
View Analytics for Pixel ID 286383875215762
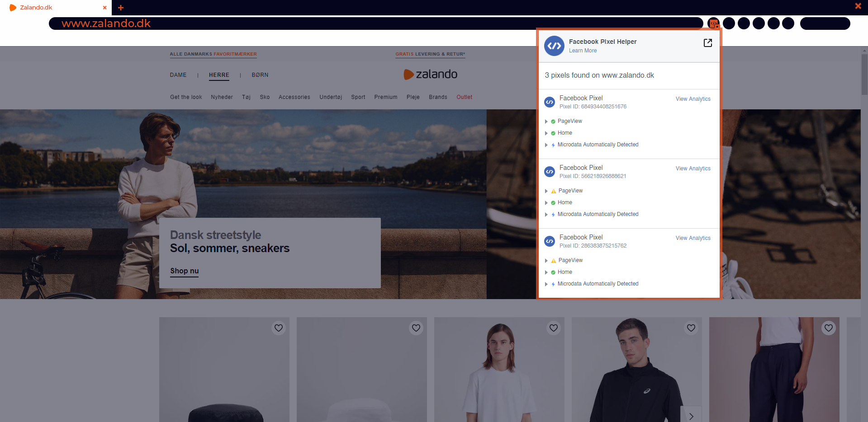pyautogui.click(x=693, y=238)
